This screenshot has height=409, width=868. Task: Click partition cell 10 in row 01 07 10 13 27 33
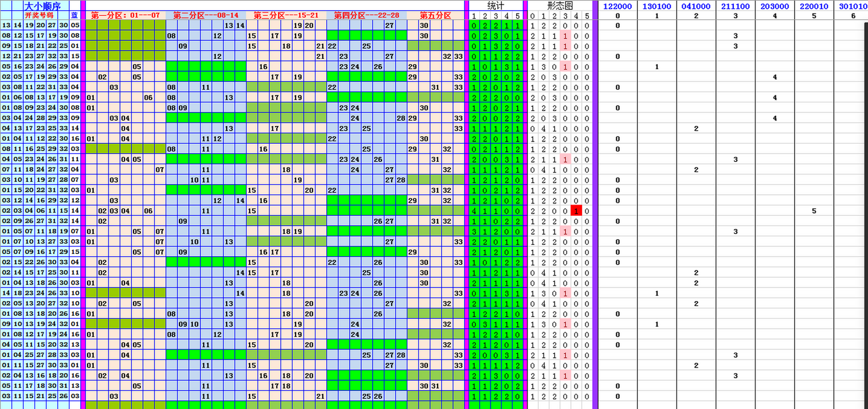[194, 242]
